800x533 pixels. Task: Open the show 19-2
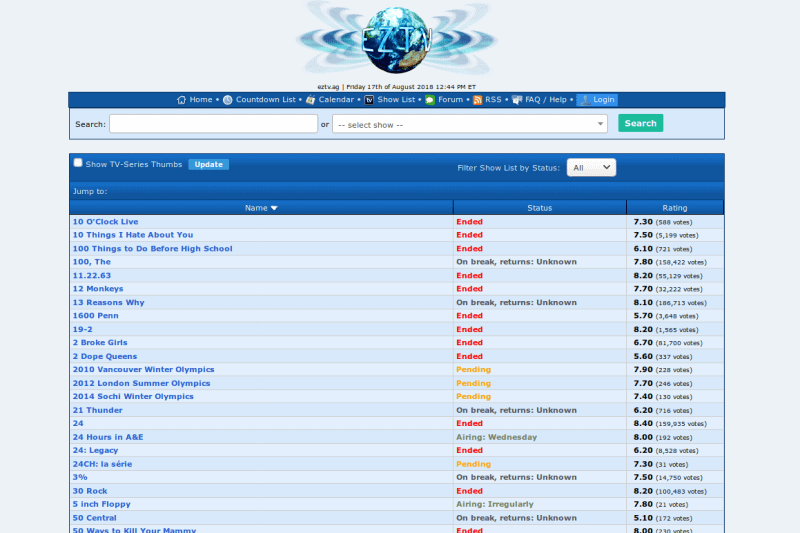tap(82, 329)
